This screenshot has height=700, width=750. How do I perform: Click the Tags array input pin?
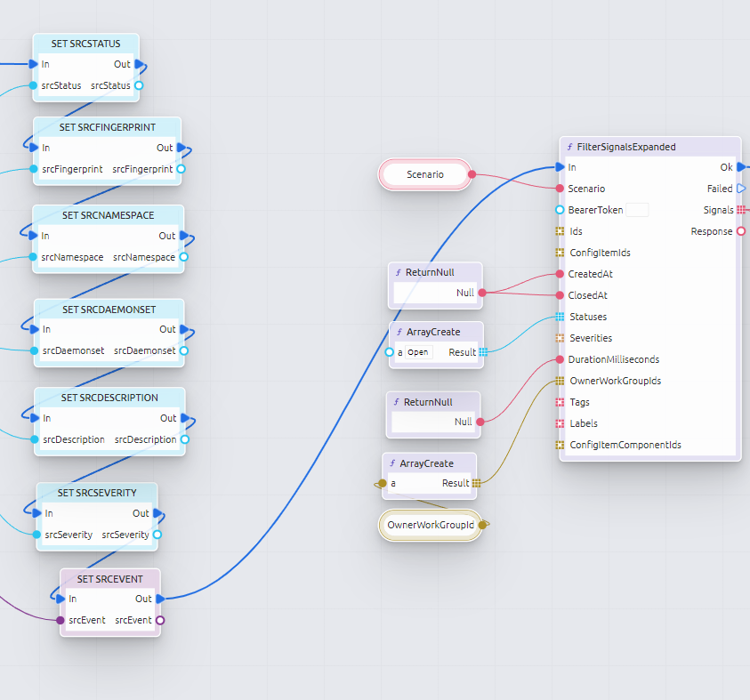point(560,402)
